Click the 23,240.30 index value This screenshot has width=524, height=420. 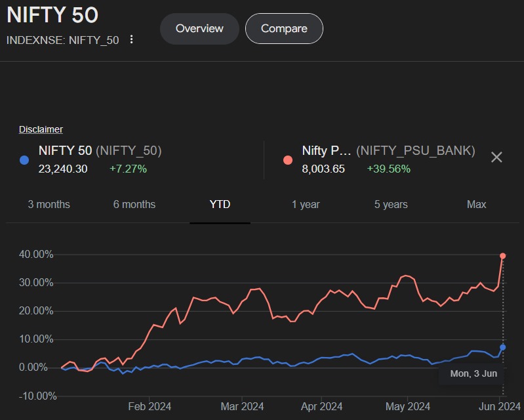(x=63, y=169)
